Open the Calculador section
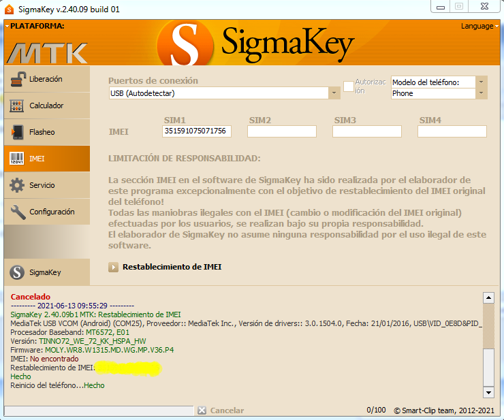Screen dimensions: 504x420 coord(47,106)
